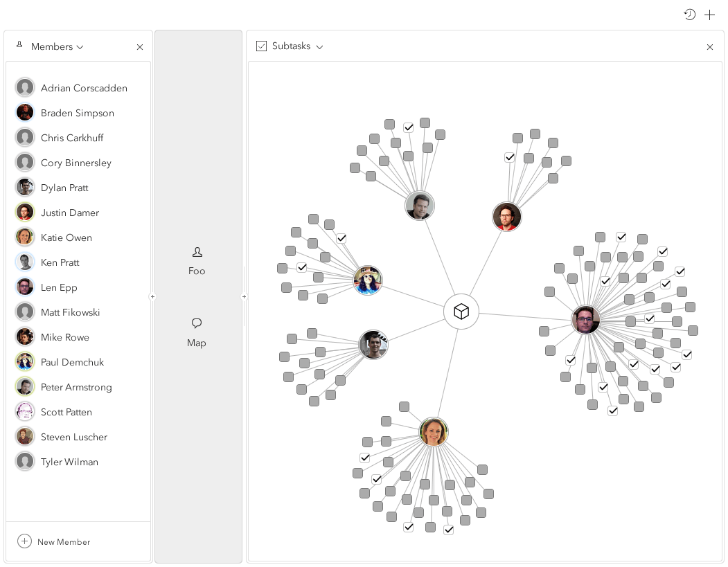This screenshot has height=567, width=728.
Task: Expand the Members dropdown chevron
Action: 80,47
